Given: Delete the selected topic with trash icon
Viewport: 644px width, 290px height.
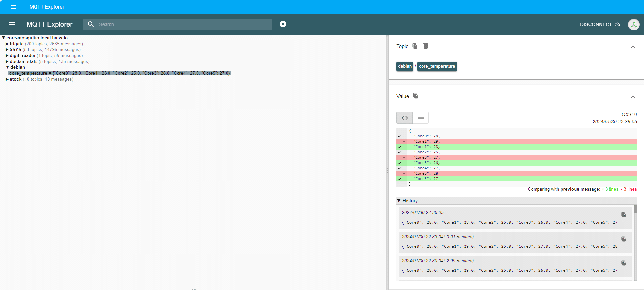Looking at the screenshot, I should coord(426,46).
